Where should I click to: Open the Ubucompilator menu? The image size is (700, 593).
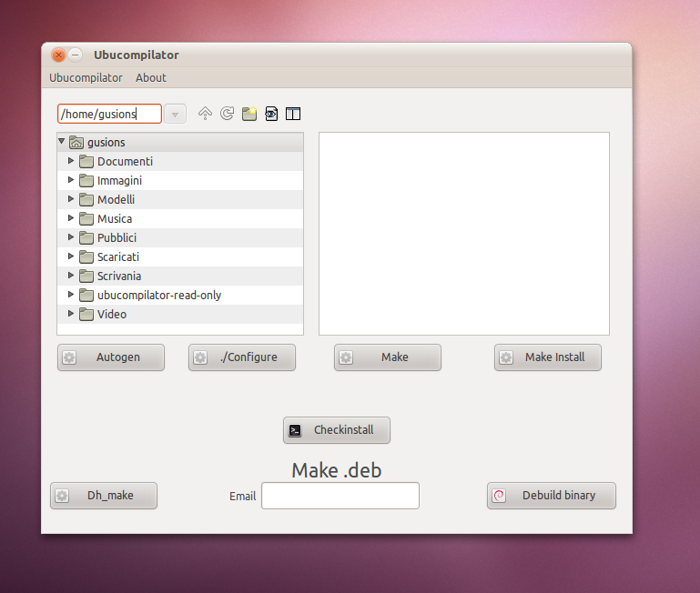[86, 77]
